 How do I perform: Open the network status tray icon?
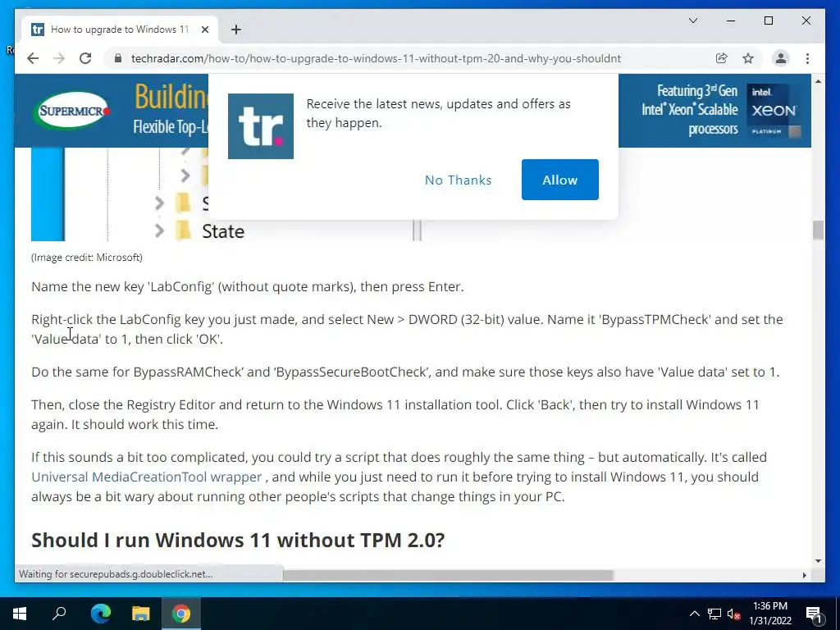[x=714, y=614]
